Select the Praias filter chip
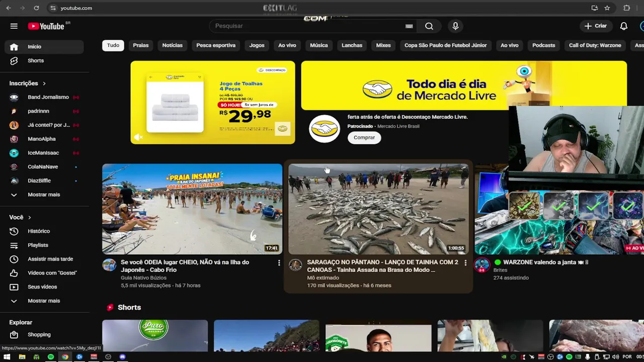Viewport: 644px width, 362px height. [141, 45]
